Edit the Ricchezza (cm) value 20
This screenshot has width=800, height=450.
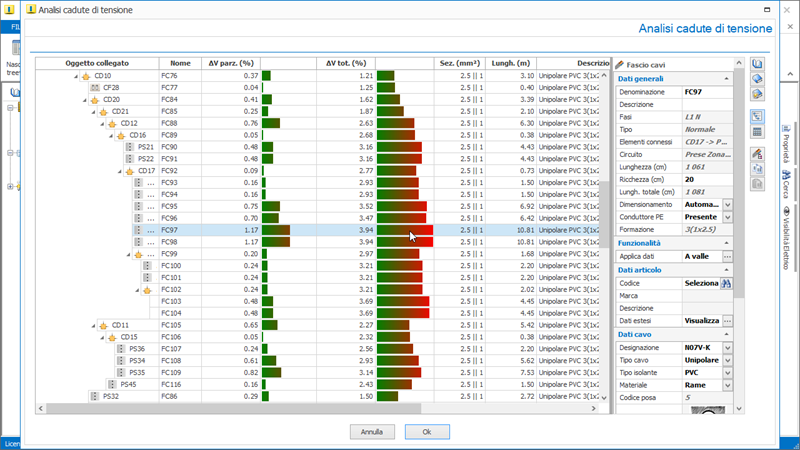pyautogui.click(x=708, y=180)
